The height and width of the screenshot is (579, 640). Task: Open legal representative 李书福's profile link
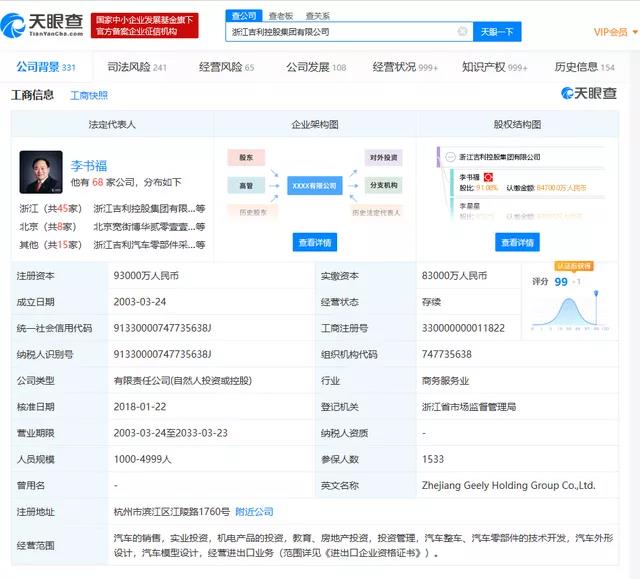[89, 166]
